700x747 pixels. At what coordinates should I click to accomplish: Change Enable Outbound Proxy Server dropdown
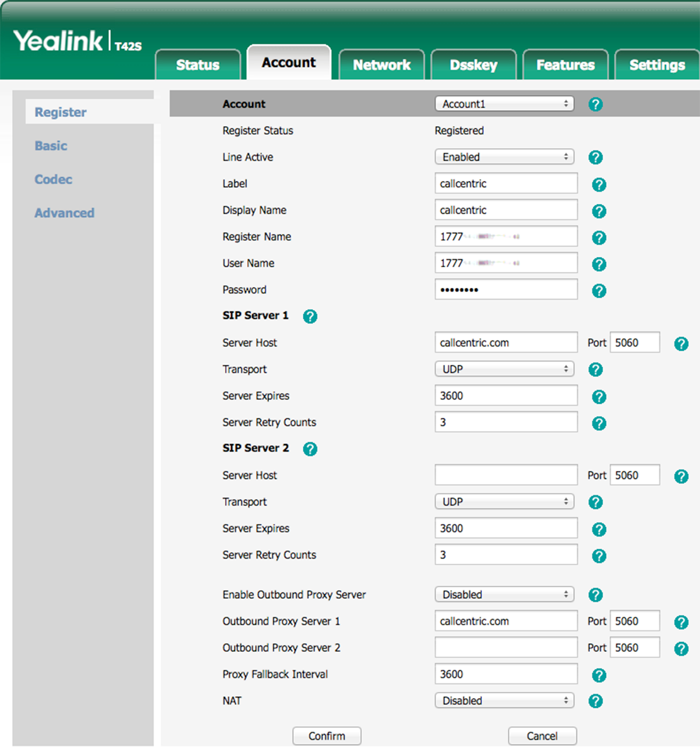(x=505, y=594)
